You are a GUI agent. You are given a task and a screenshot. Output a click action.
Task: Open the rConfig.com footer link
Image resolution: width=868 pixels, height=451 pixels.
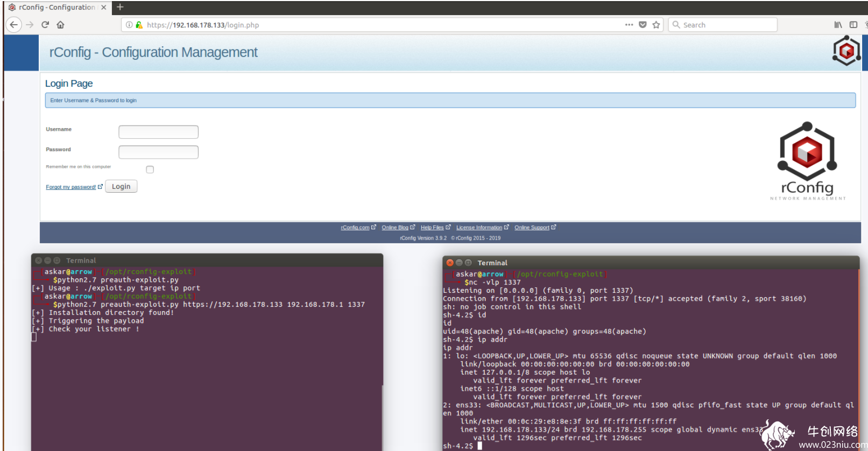click(x=355, y=228)
